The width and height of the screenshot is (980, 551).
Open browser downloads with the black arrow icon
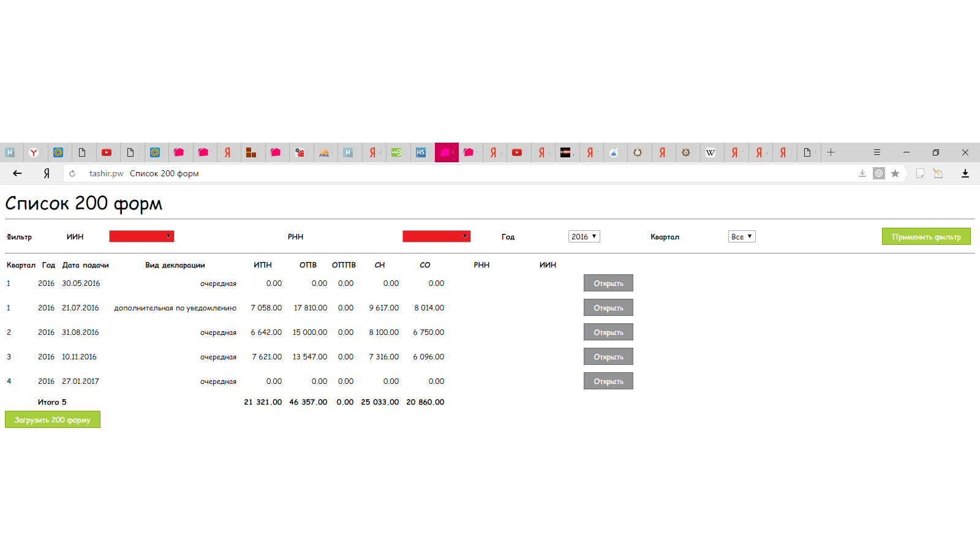tap(965, 173)
